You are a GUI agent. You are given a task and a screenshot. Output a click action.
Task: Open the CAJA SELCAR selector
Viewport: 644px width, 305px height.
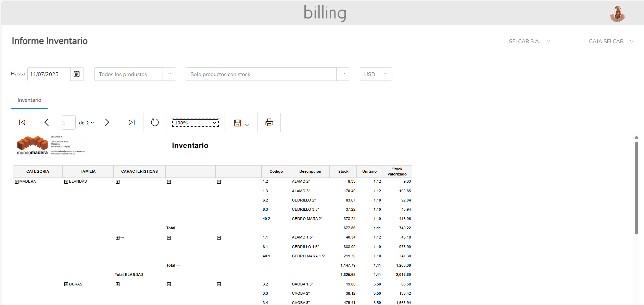tap(611, 41)
